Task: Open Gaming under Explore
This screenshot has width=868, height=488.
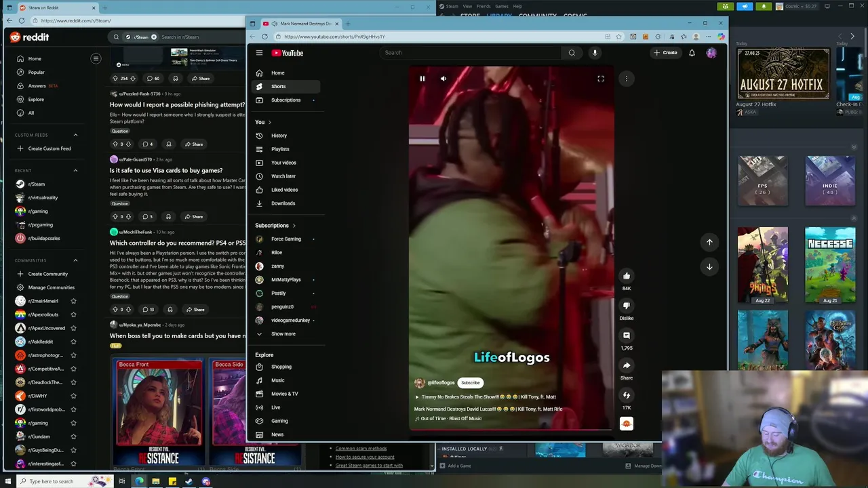Action: [285, 421]
